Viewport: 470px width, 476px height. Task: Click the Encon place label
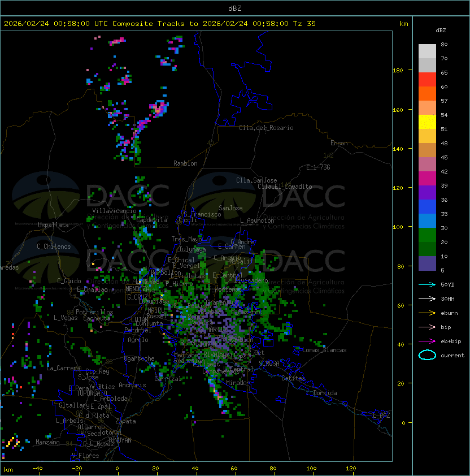[x=339, y=143]
